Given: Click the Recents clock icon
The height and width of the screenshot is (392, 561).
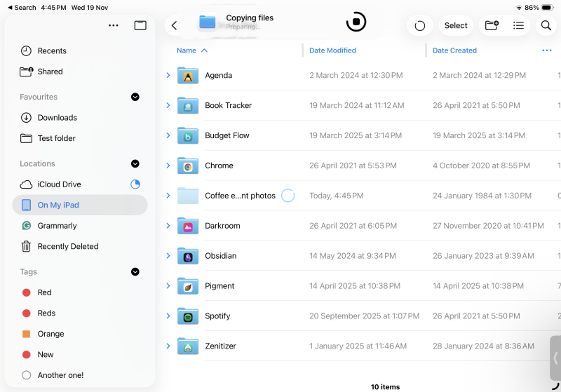Looking at the screenshot, I should pyautogui.click(x=26, y=50).
